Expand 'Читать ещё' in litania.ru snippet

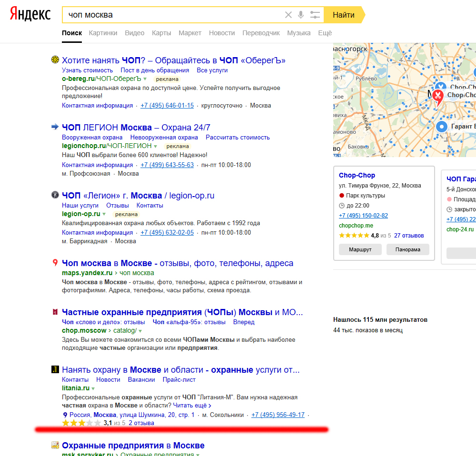point(192,405)
